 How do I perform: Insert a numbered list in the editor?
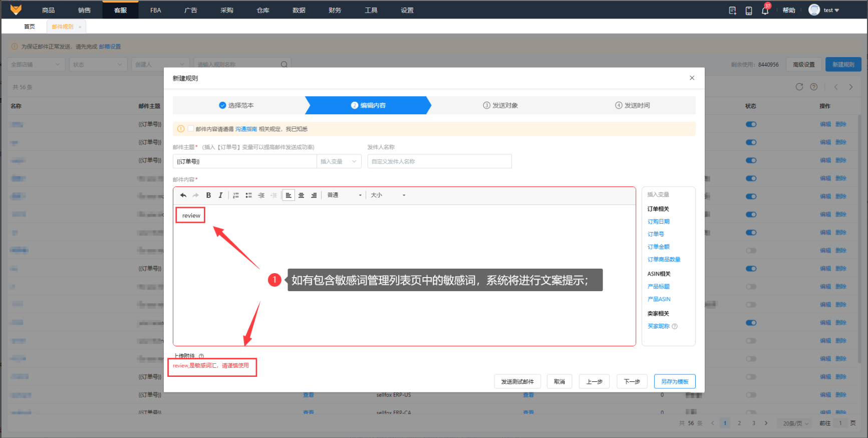click(x=236, y=195)
